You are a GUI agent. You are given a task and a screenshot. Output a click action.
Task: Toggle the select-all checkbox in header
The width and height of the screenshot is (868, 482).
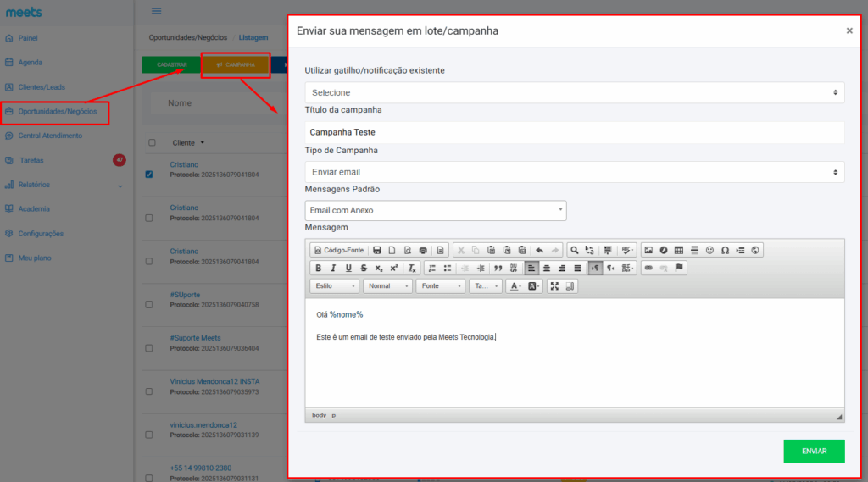(x=152, y=142)
